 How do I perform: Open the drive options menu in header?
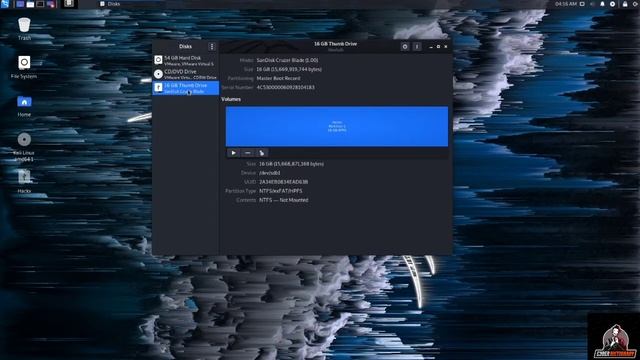pos(417,47)
